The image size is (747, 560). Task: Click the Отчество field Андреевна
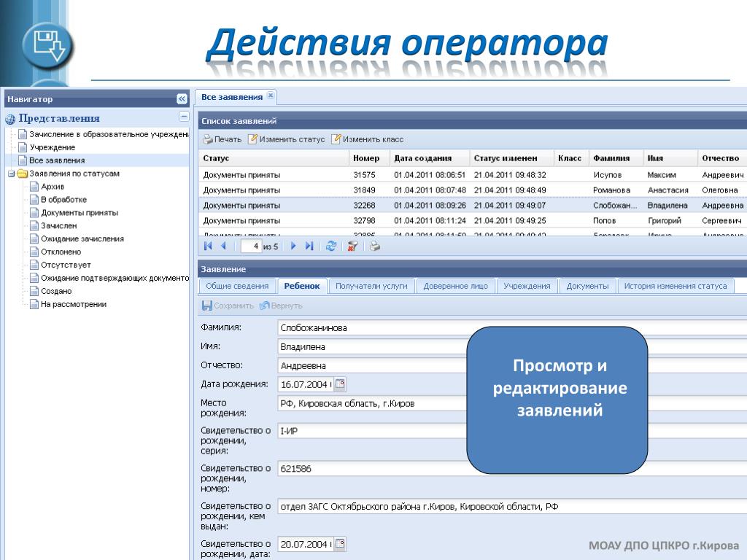click(x=512, y=366)
